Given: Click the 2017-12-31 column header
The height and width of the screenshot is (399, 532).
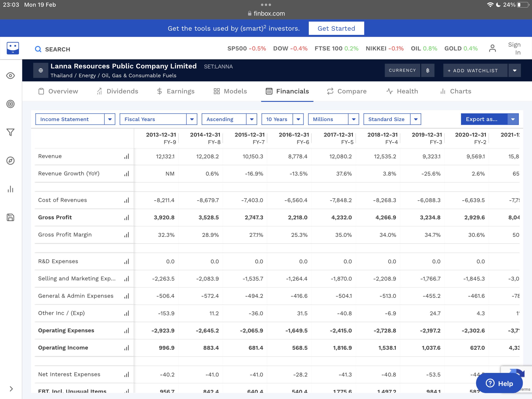Looking at the screenshot, I should coord(338,138).
